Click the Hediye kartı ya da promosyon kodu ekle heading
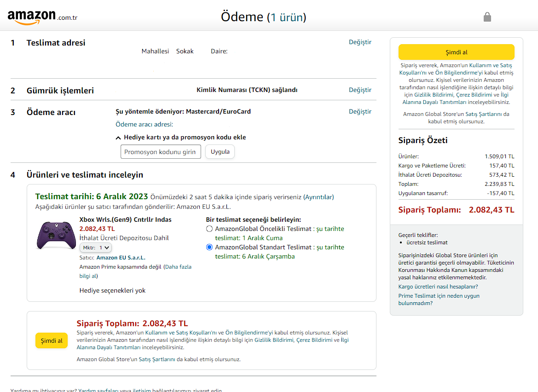Viewport: 538px width, 392px height. tap(185, 137)
